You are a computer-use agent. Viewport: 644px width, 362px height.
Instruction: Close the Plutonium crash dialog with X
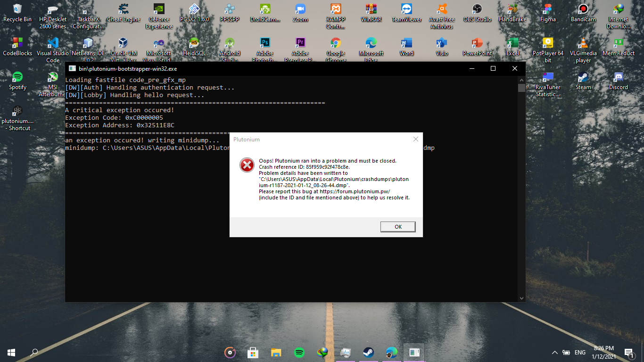tap(415, 140)
